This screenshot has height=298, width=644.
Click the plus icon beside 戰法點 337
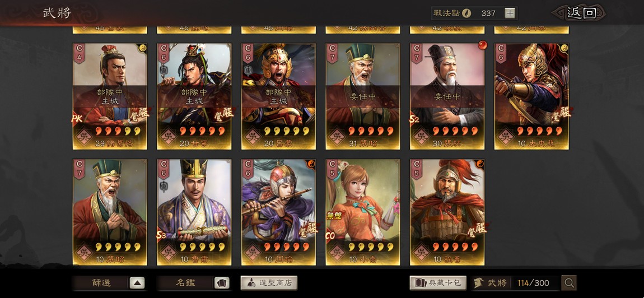point(509,13)
